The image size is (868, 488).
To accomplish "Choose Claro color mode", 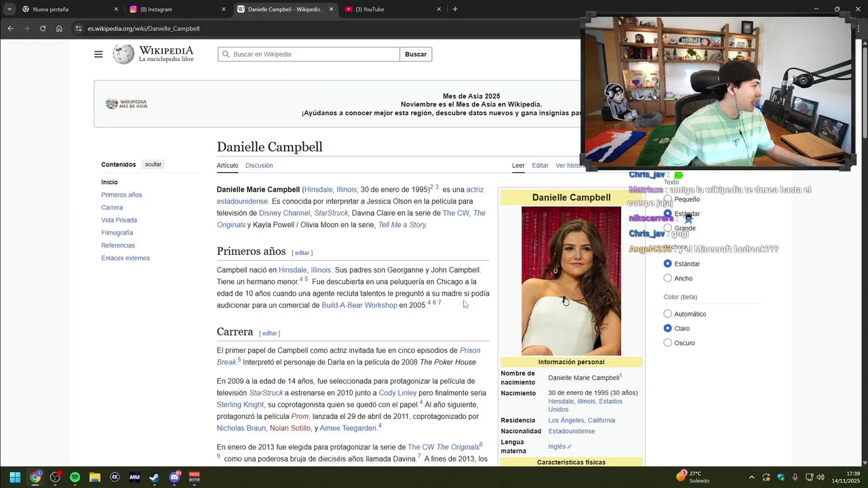I will (668, 329).
